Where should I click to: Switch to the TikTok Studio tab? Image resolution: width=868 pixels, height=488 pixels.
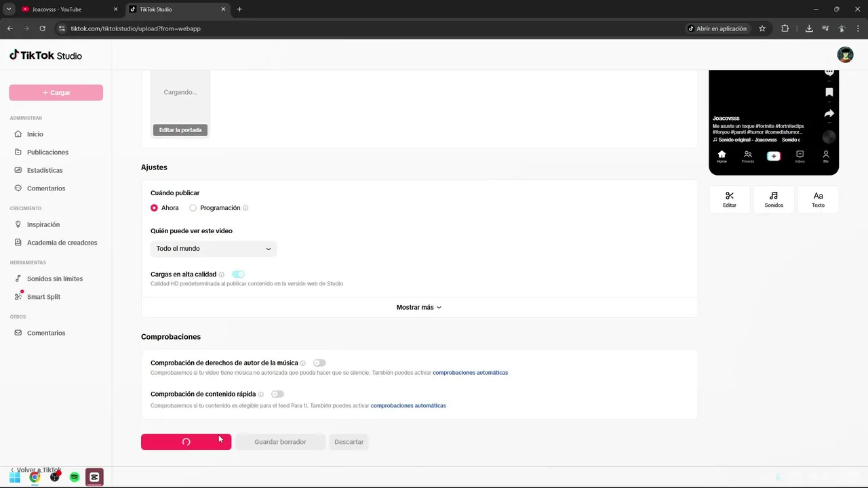[178, 9]
